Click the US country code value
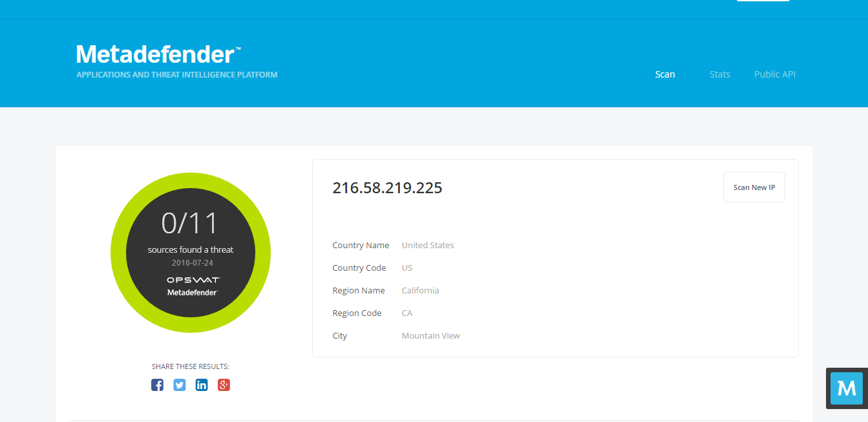Viewport: 868px width, 422px height. tap(407, 268)
